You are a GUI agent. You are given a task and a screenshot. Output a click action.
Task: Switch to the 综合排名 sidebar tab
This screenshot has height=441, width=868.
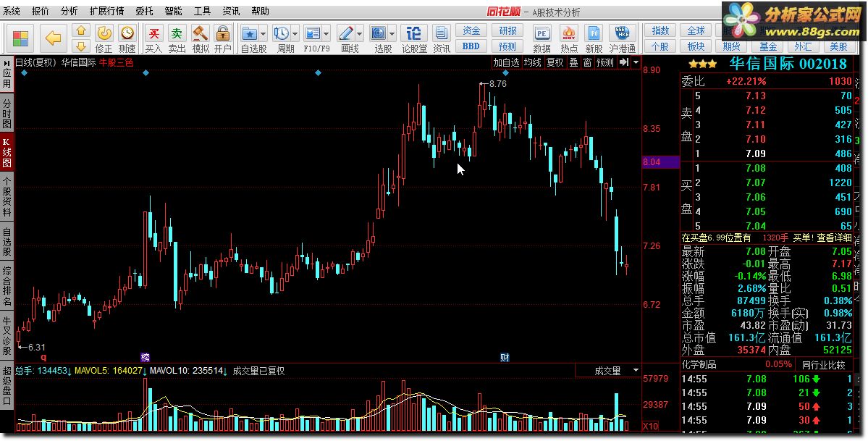(x=7, y=287)
